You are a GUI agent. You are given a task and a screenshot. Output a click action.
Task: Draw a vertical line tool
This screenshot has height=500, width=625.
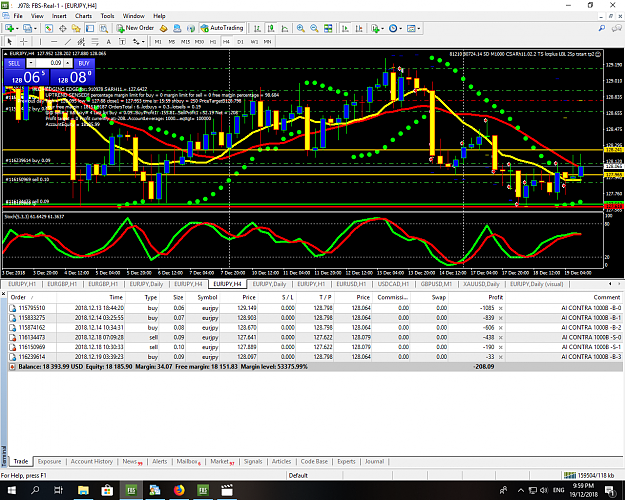coord(40,41)
